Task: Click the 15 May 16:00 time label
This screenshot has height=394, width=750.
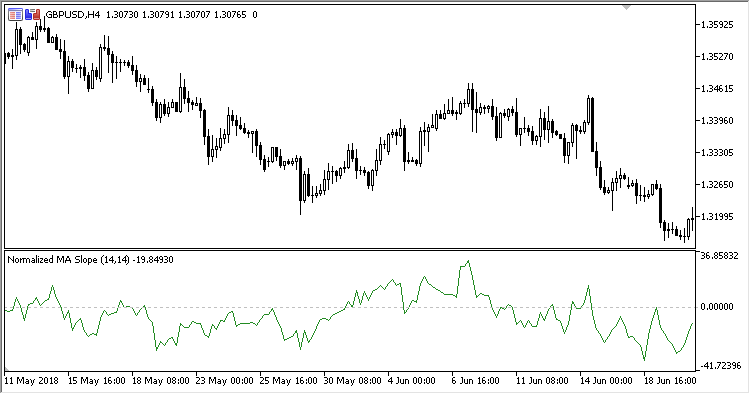Action: pos(97,381)
